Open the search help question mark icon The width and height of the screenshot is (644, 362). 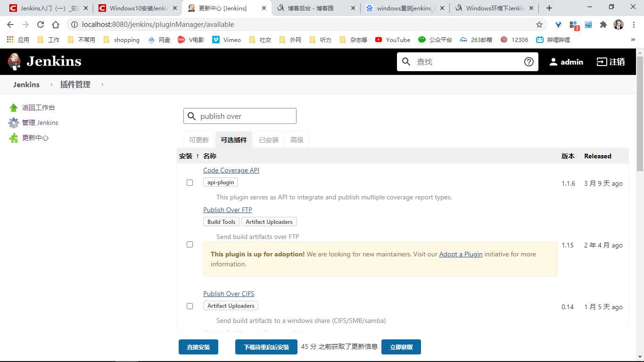tap(529, 62)
